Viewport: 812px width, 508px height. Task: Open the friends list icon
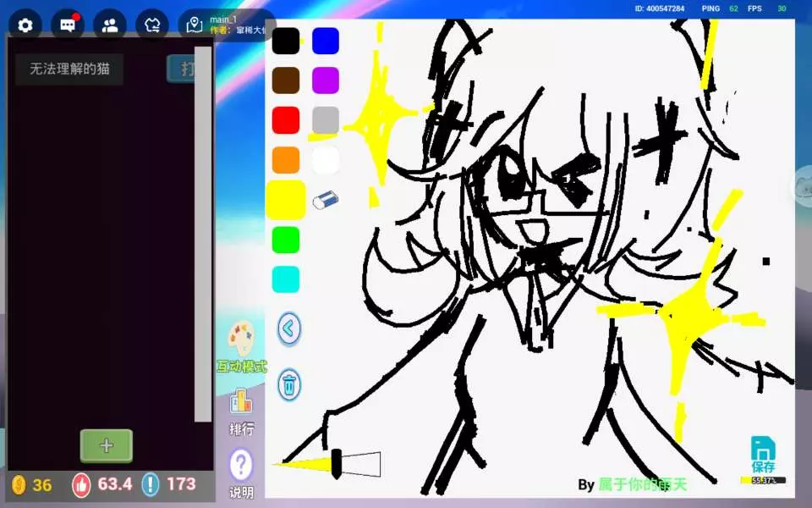[x=110, y=25]
